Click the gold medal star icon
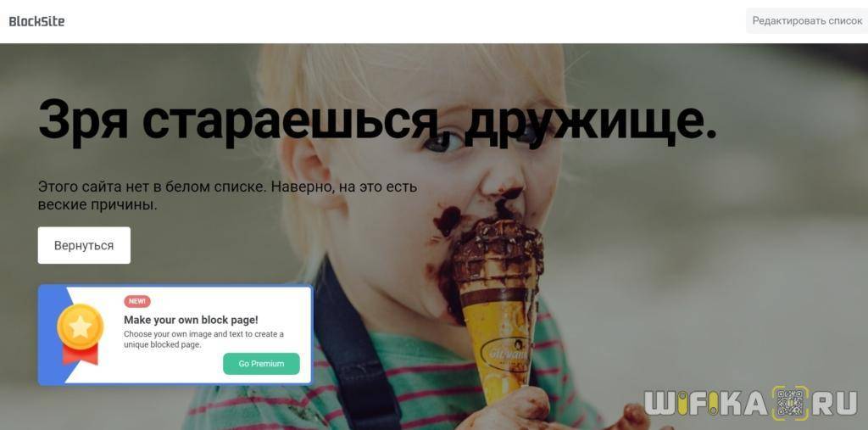 81,327
